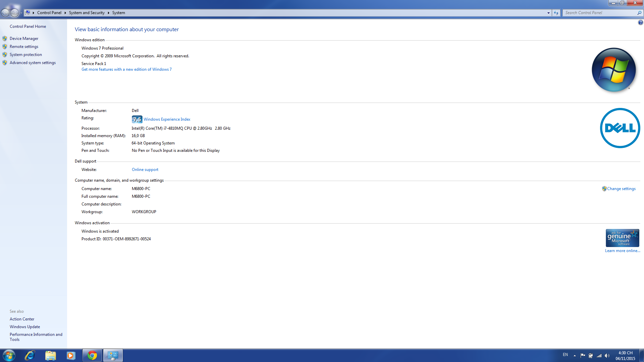Click the 7,5 rating score badge
The height and width of the screenshot is (362, 644).
point(137,119)
